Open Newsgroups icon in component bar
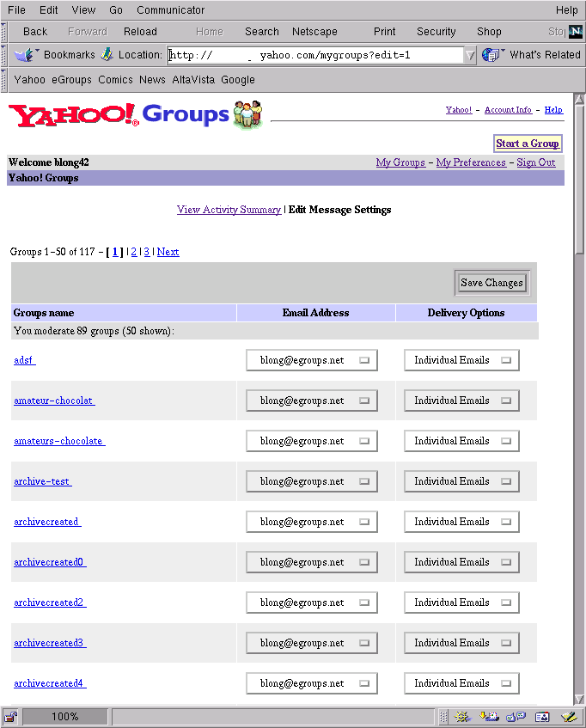This screenshot has height=728, width=586. point(516,717)
